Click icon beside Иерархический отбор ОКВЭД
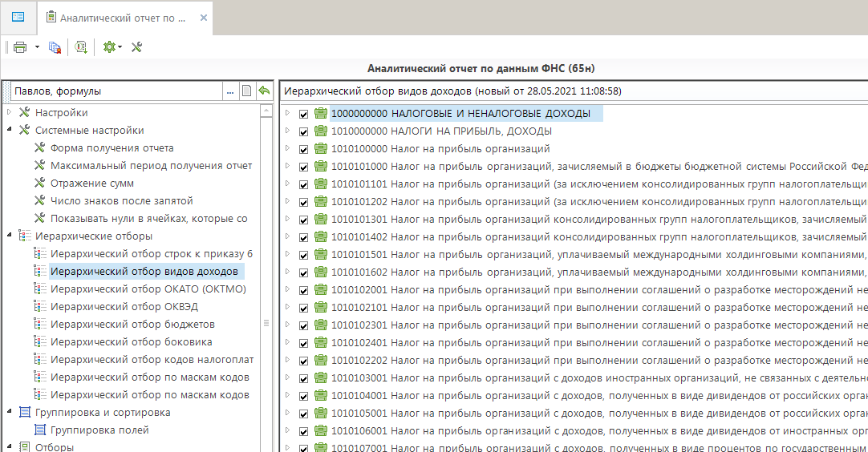Screen dimensions: 868x452 click(x=40, y=306)
